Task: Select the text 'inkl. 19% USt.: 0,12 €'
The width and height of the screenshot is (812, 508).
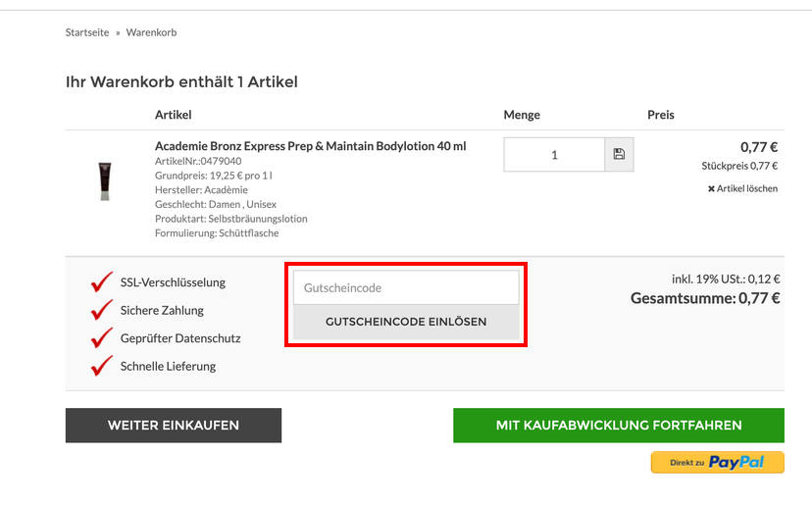Action: pyautogui.click(x=726, y=279)
